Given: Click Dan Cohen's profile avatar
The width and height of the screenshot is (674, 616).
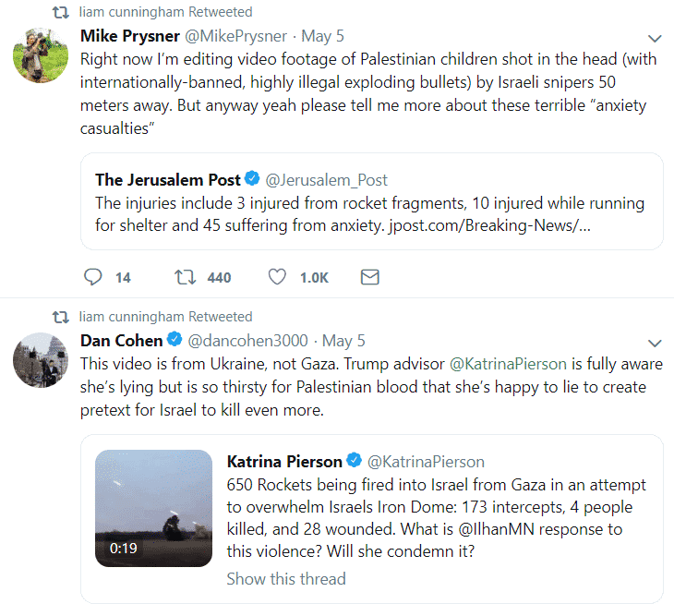Looking at the screenshot, I should point(41,360).
